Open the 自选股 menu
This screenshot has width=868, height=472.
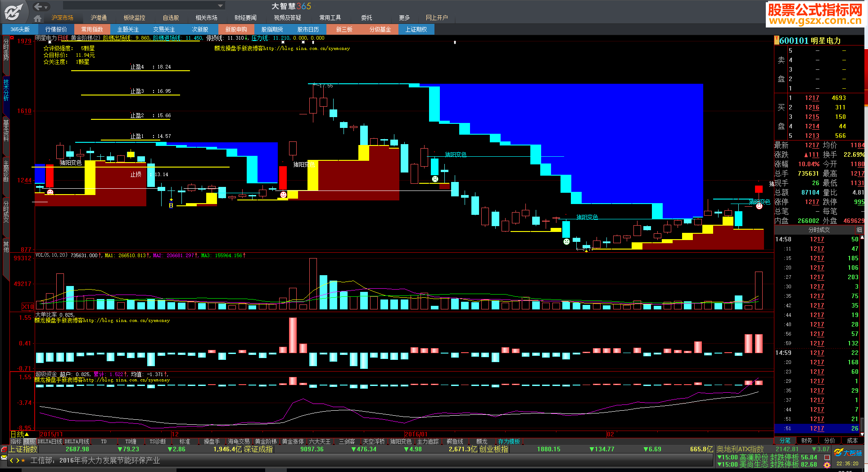[x=171, y=18]
